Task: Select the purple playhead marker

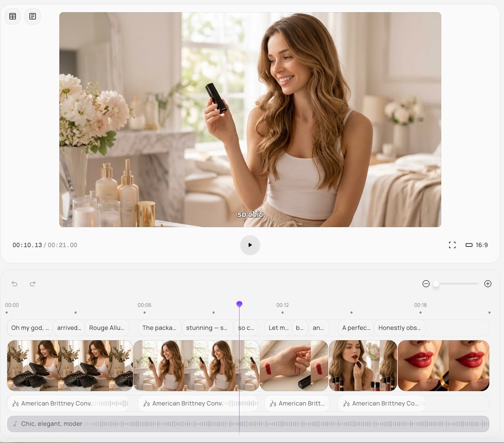Action: 239,304
